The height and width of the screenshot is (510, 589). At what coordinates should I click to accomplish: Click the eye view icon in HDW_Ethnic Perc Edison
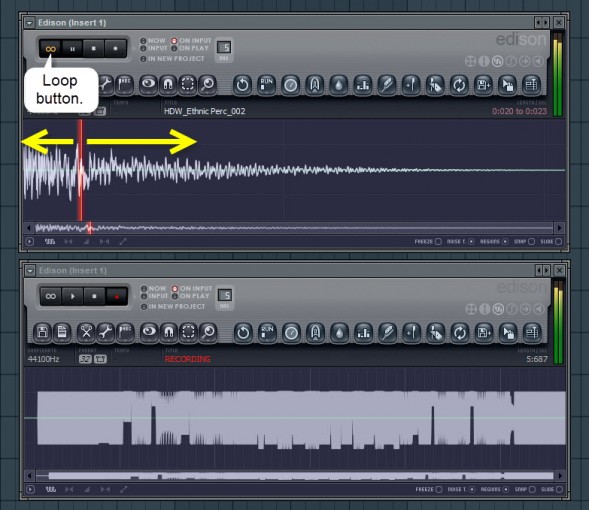point(148,84)
